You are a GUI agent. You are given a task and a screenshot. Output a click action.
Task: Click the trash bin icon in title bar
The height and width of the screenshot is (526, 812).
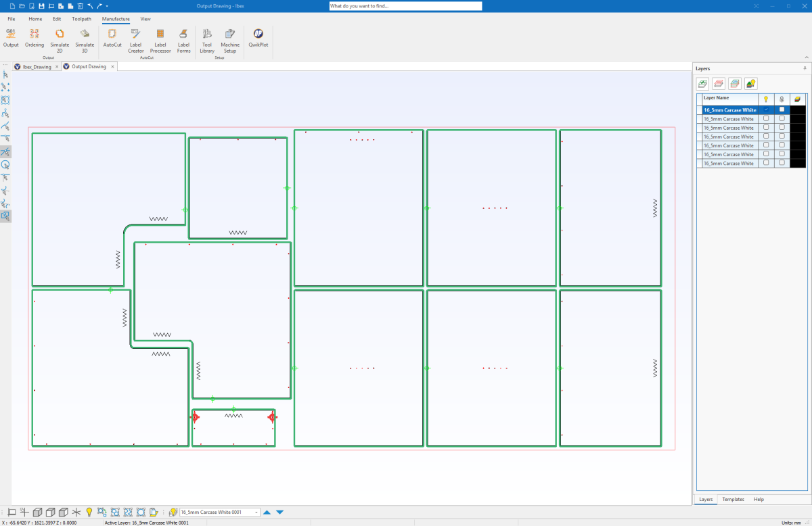pos(80,5)
